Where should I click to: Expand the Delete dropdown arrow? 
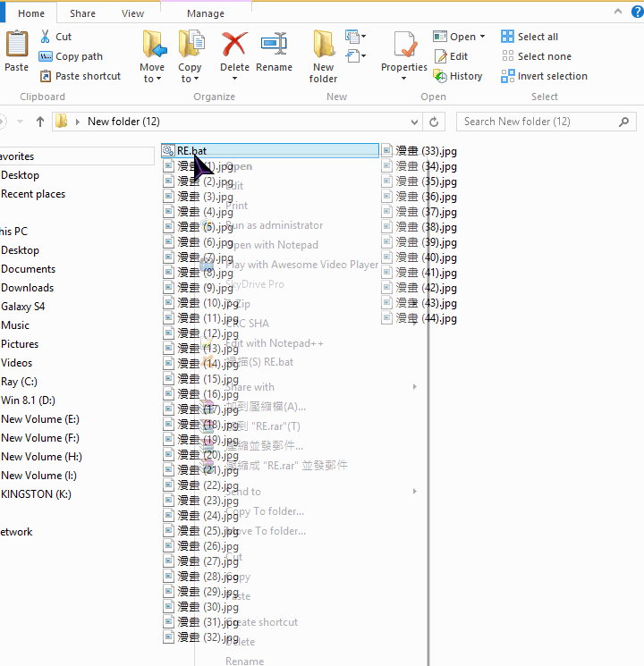(234, 78)
